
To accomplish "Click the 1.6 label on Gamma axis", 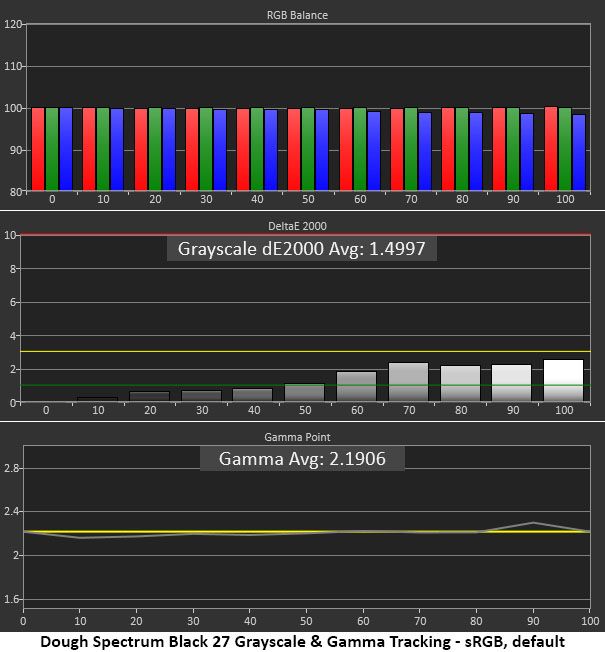I will point(11,599).
